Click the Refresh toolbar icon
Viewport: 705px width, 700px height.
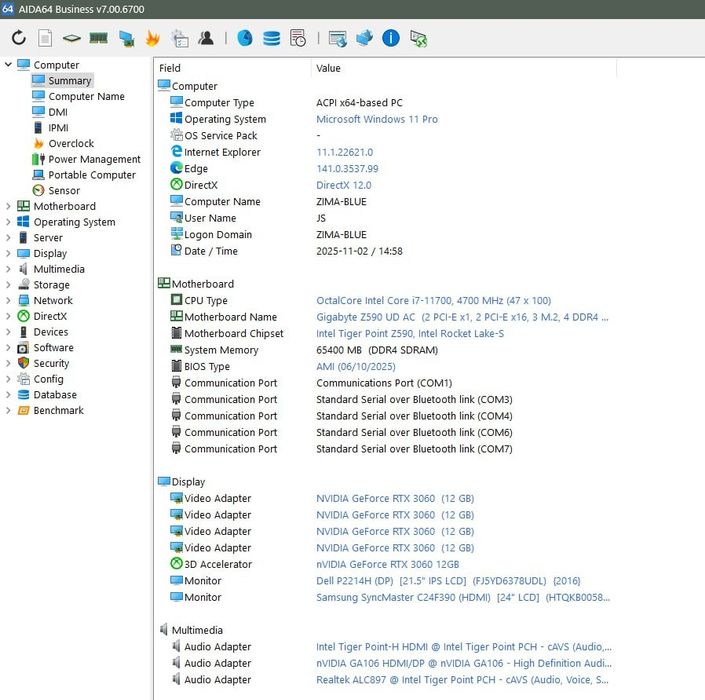[x=18, y=38]
